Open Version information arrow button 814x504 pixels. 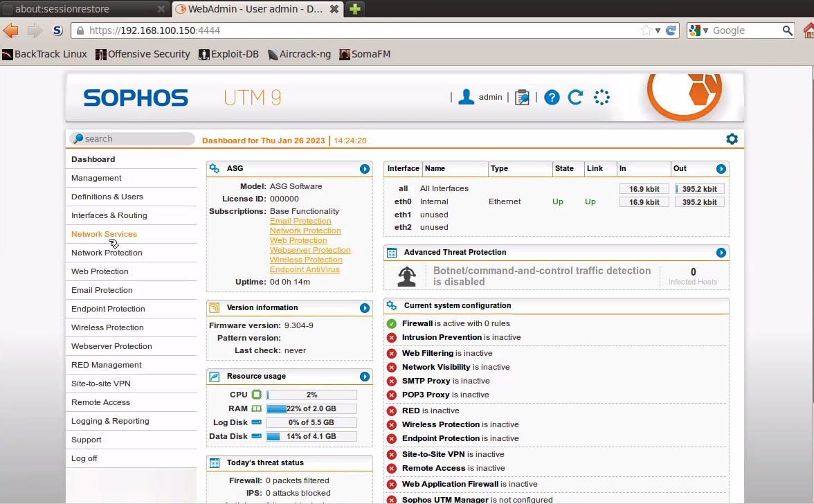364,308
